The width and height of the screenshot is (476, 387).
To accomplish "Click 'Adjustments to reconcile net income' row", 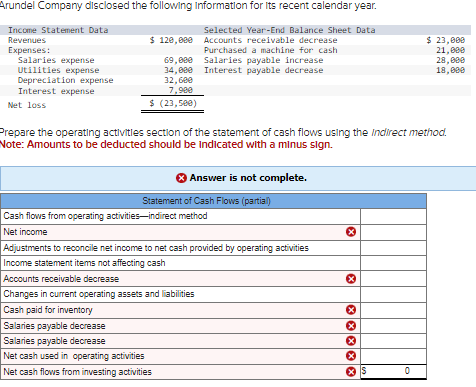I will point(180,248).
